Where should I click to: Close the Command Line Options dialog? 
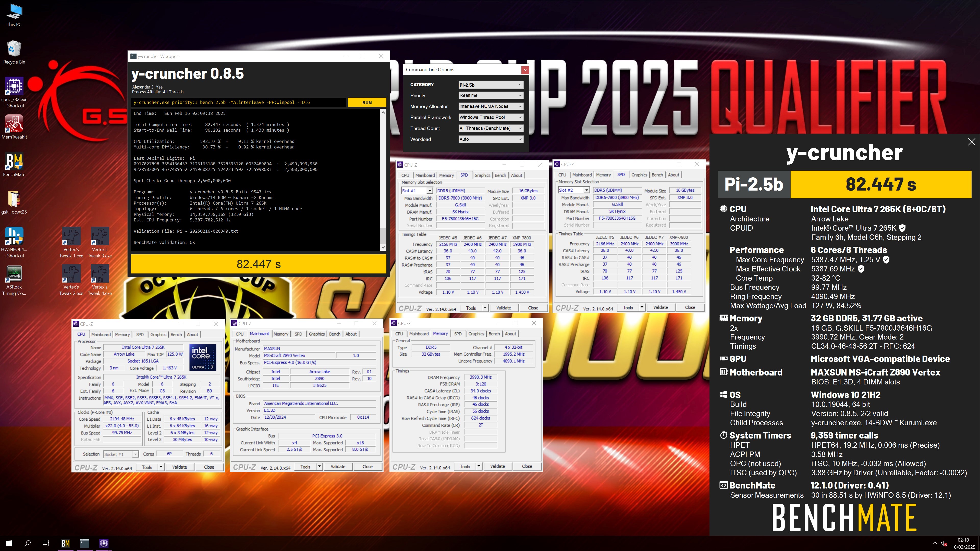click(x=525, y=70)
